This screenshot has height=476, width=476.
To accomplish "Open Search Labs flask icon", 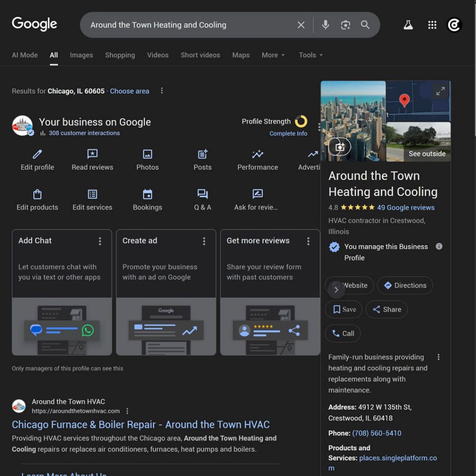I will 408,25.
